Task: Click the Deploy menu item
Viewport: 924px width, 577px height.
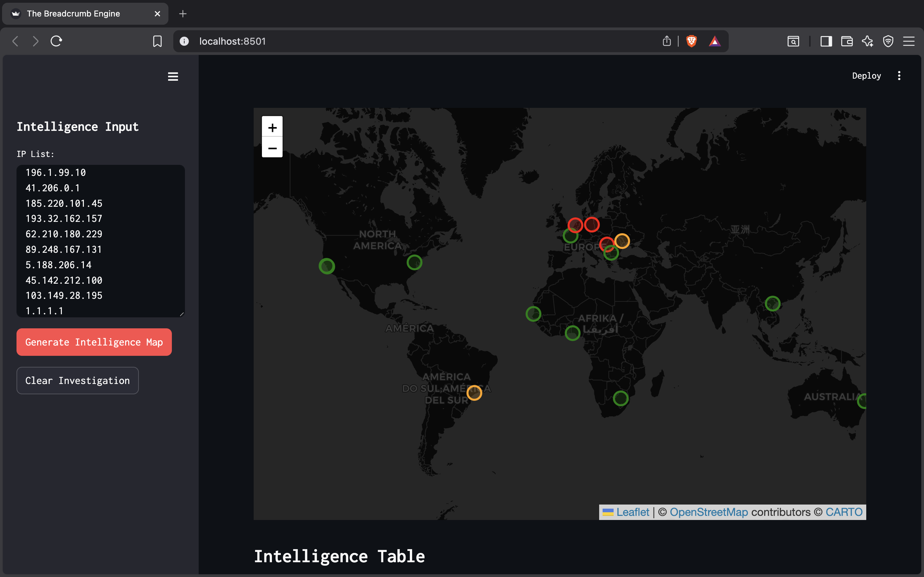Action: [x=866, y=76]
